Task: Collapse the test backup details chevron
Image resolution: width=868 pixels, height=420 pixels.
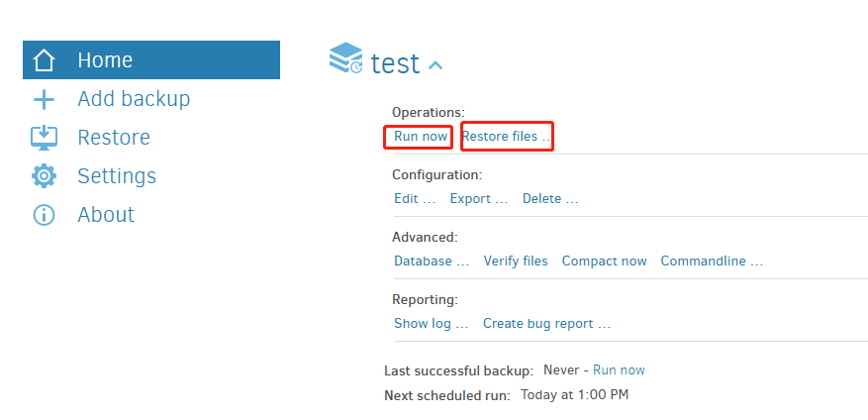Action: click(435, 65)
